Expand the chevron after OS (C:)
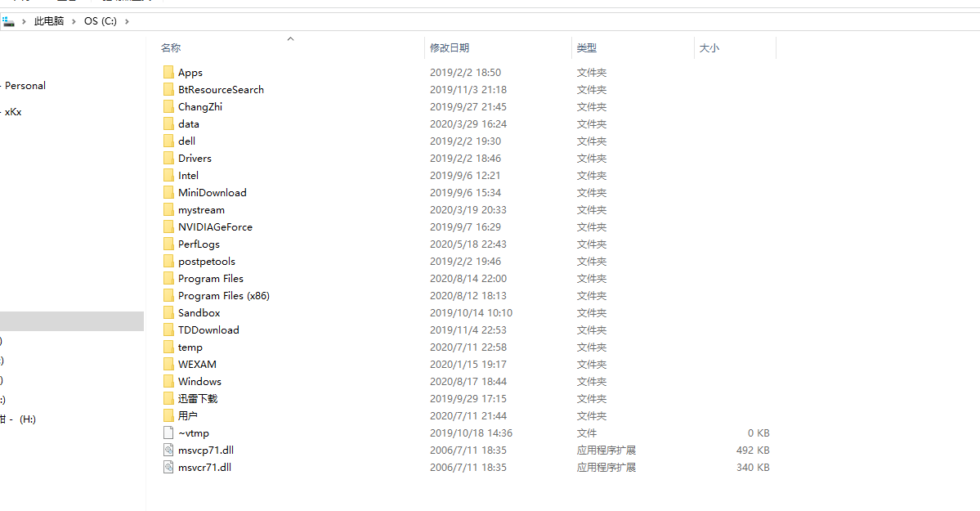 tap(127, 21)
